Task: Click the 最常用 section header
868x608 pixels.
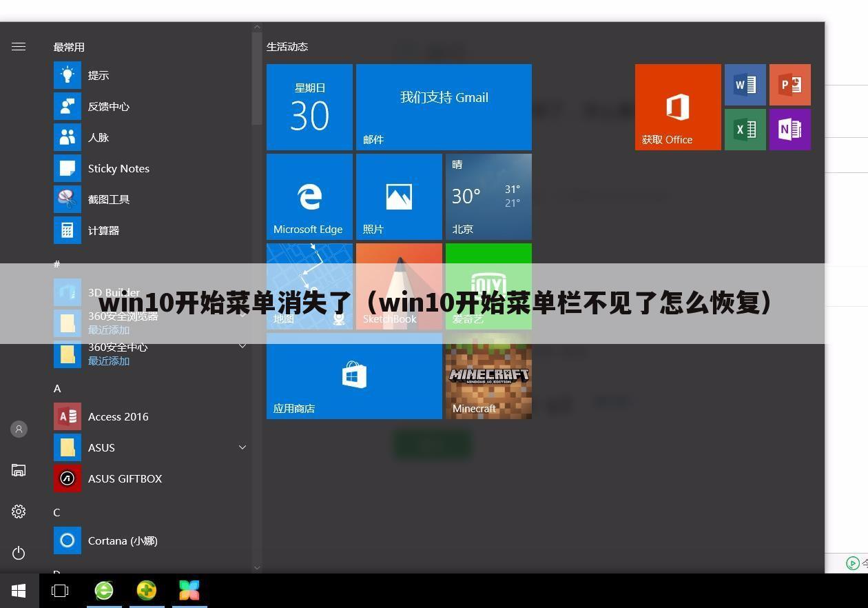Action: [69, 47]
